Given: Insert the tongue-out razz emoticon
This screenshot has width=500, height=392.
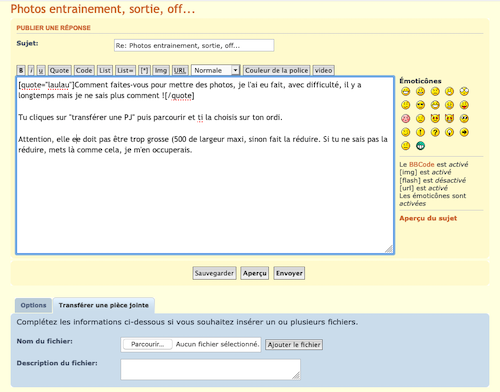Looking at the screenshot, I should tap(464, 105).
